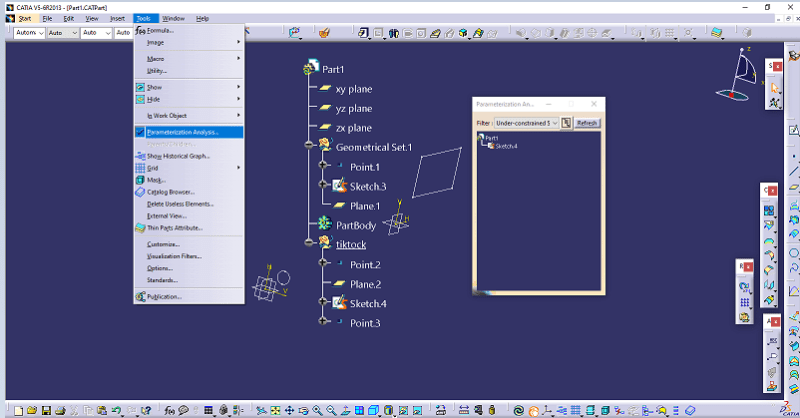Click the Refresh button
800x418 pixels.
pyautogui.click(x=587, y=123)
